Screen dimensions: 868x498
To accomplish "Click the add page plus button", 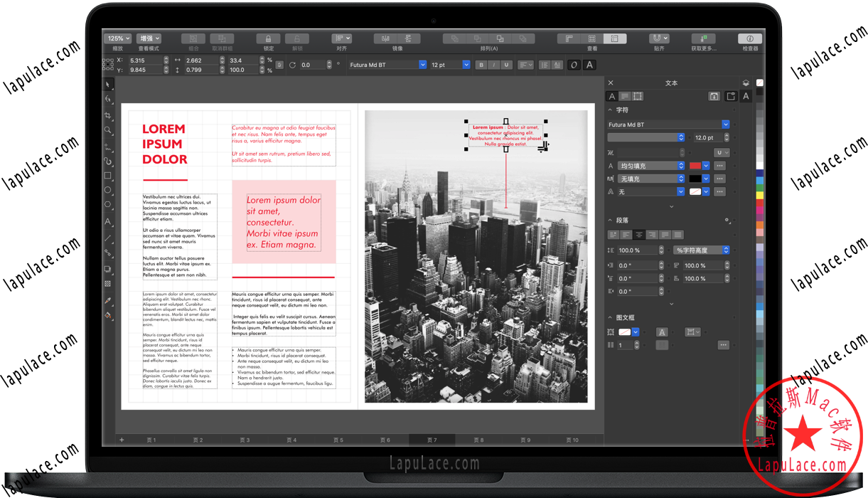I will [122, 440].
